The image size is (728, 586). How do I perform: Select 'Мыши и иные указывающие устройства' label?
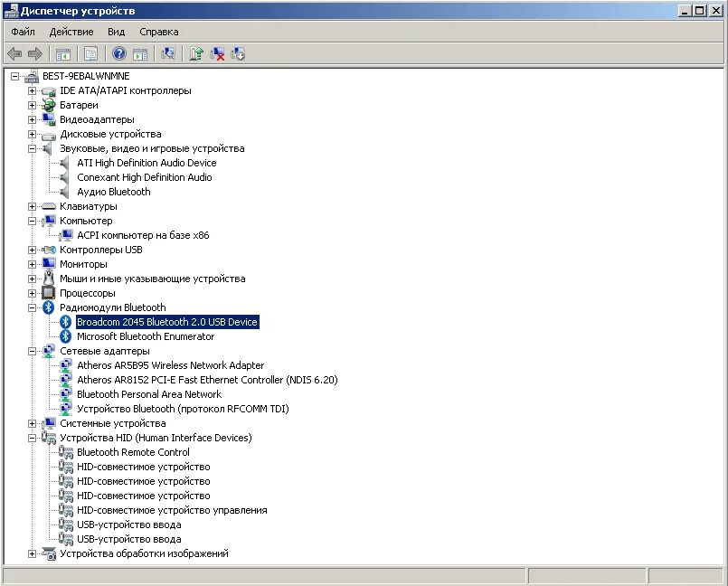[152, 279]
